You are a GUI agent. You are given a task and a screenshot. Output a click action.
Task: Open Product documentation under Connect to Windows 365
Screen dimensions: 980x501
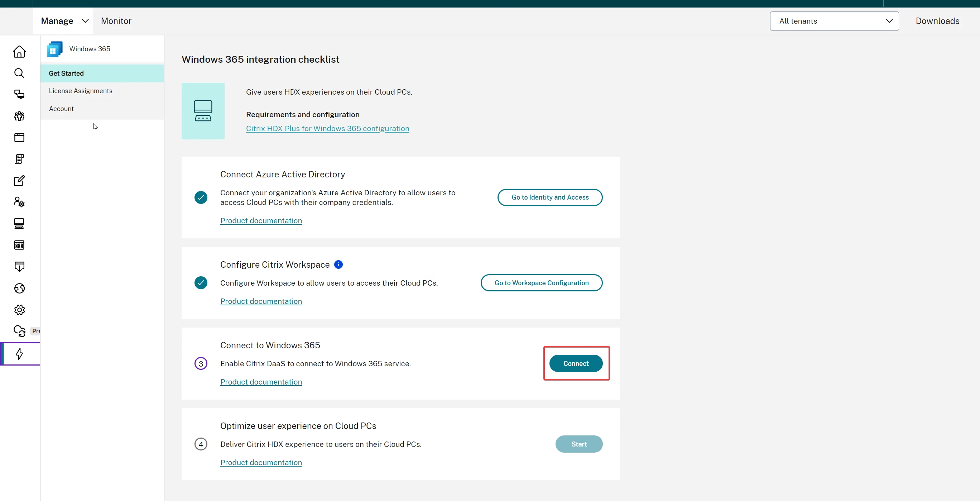[261, 382]
